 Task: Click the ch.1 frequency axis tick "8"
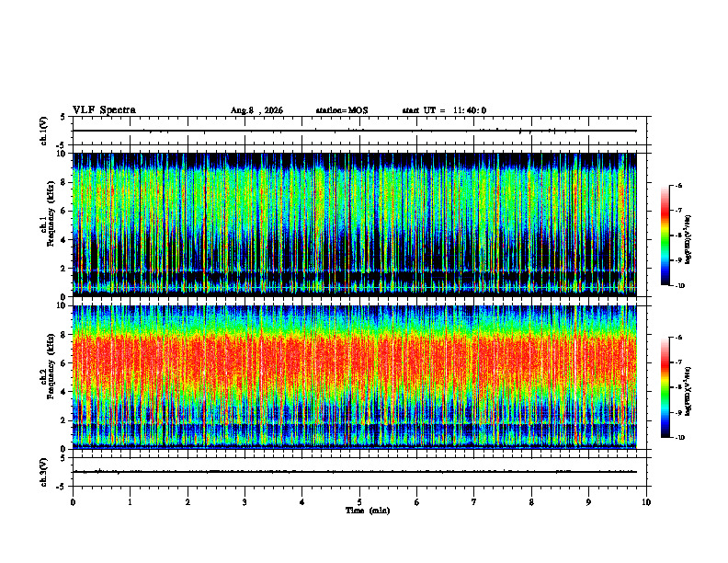[x=64, y=182]
